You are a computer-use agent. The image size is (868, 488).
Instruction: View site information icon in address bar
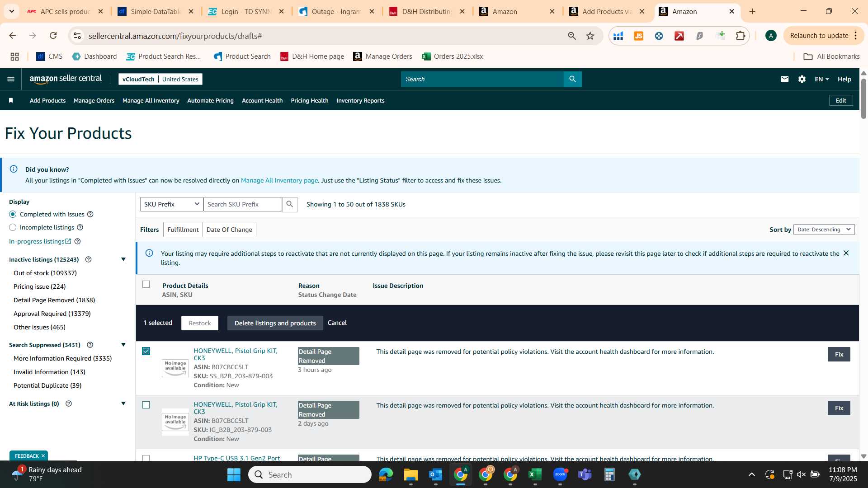77,36
